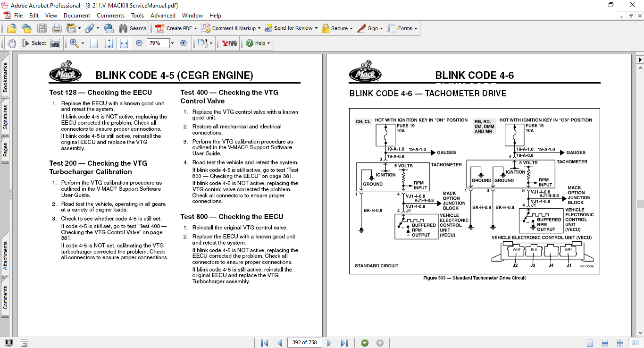Open the Yahoo search toolbar icon
644x348 pixels.
229,43
